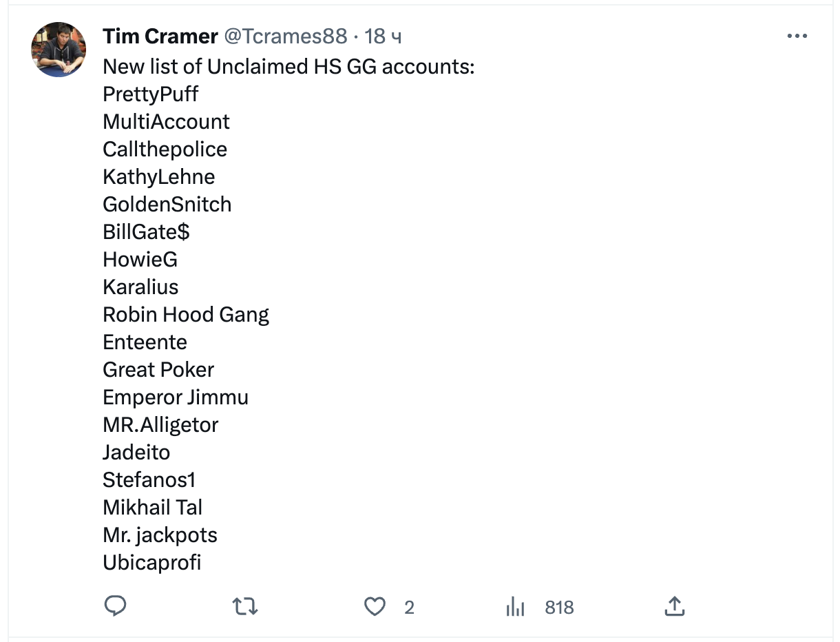Viewport: 840px width, 642px height.
Task: Click the Ubicaprofi line at the bottom
Action: (x=151, y=563)
